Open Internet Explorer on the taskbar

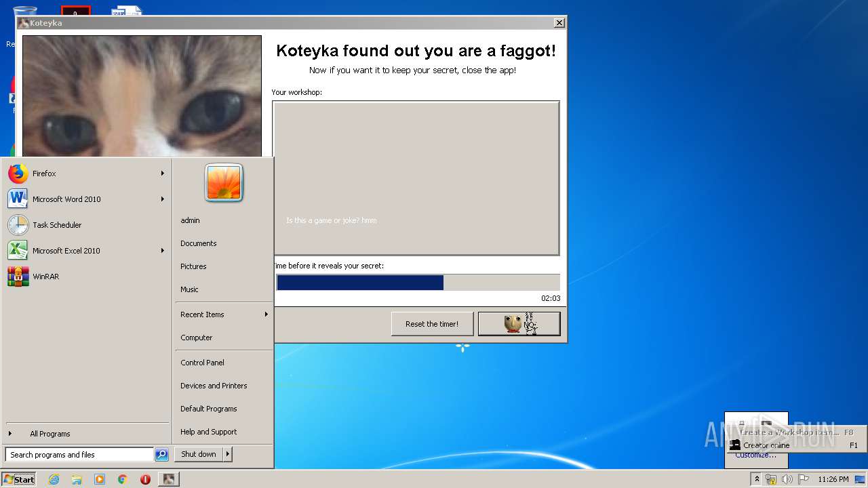pyautogui.click(x=54, y=479)
